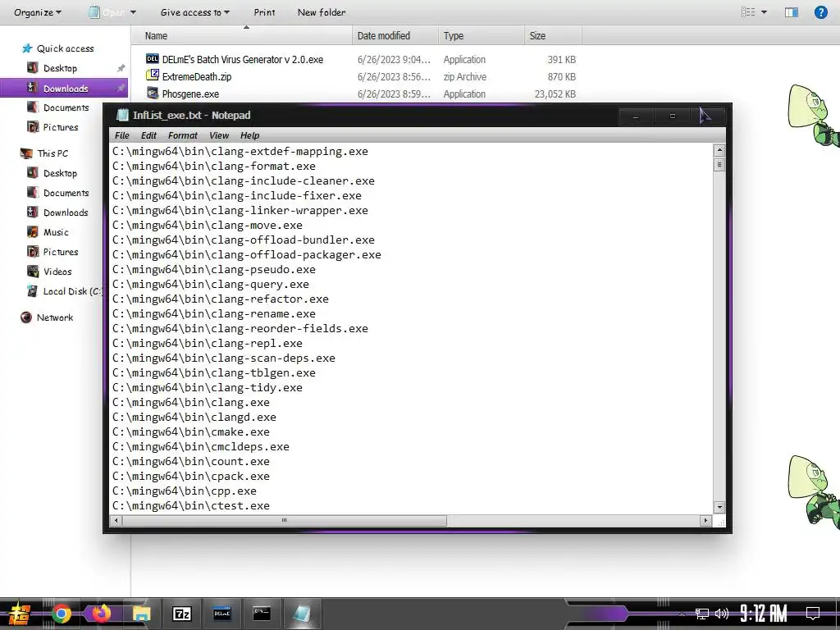Sort files by Date modified column
The image size is (840, 630).
[395, 36]
